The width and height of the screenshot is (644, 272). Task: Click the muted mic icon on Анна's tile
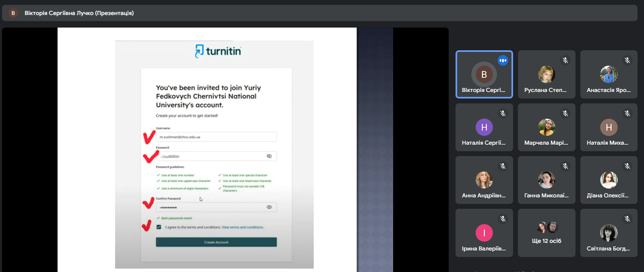tap(503, 166)
